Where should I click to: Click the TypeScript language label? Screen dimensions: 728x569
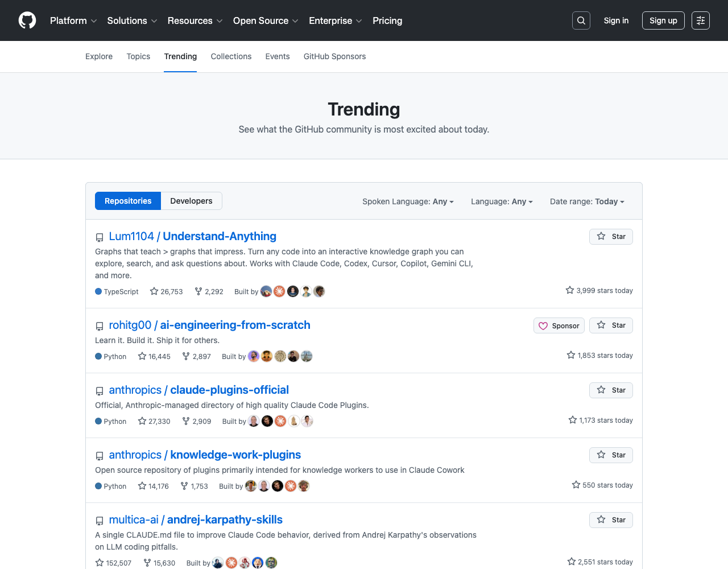121,291
